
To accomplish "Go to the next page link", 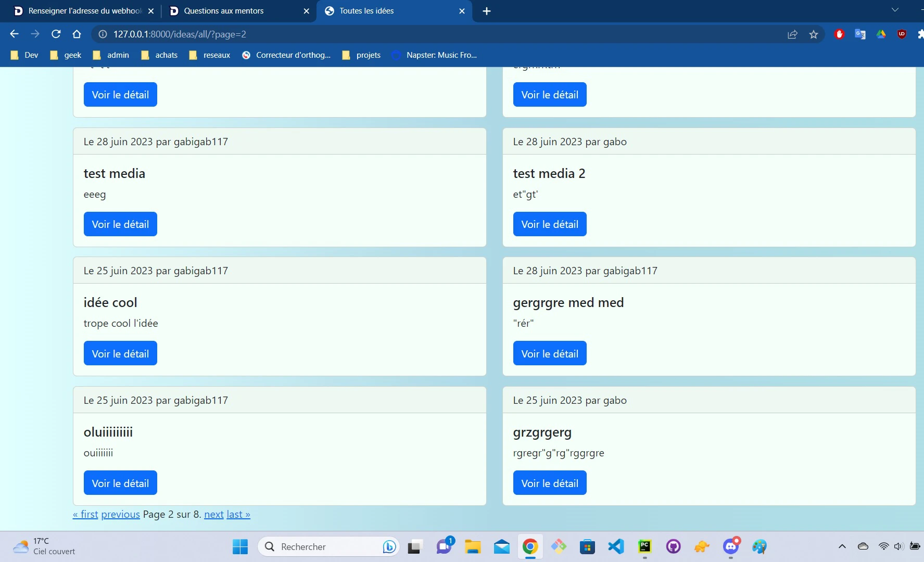I will [213, 515].
